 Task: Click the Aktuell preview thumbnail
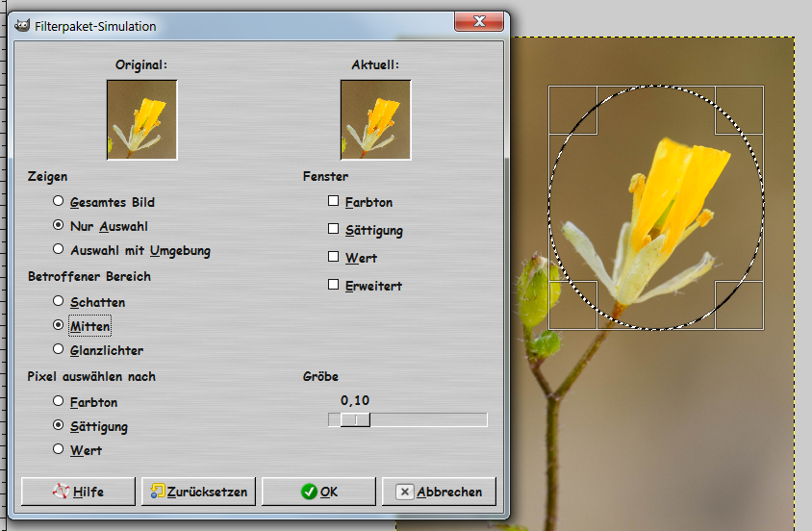(375, 120)
